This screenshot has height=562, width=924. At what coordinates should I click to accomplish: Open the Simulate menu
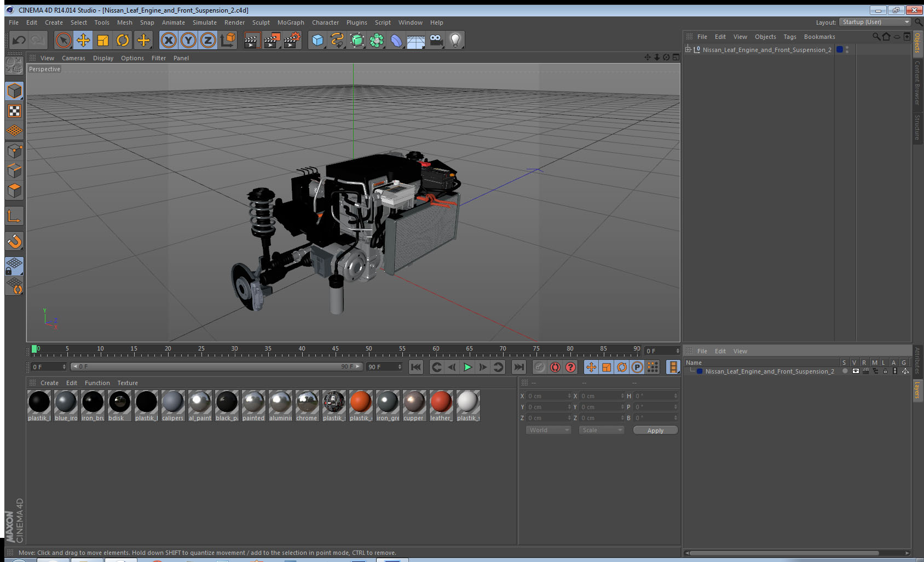(205, 22)
